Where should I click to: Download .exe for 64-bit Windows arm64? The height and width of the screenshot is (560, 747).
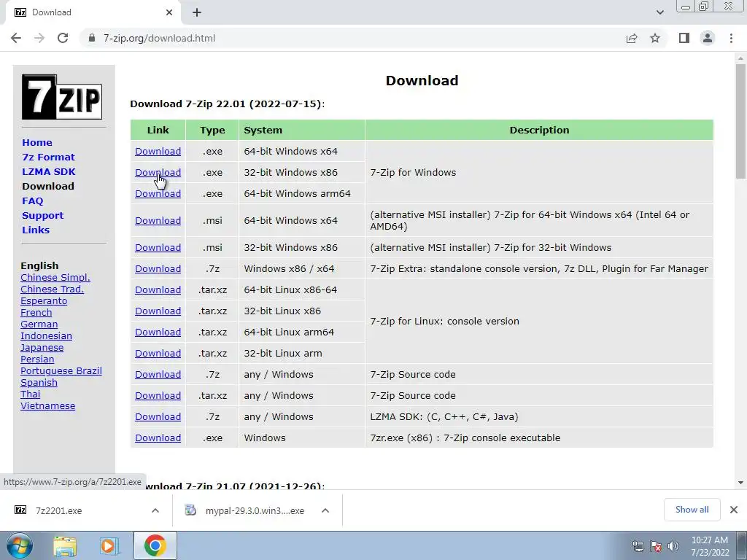point(158,194)
